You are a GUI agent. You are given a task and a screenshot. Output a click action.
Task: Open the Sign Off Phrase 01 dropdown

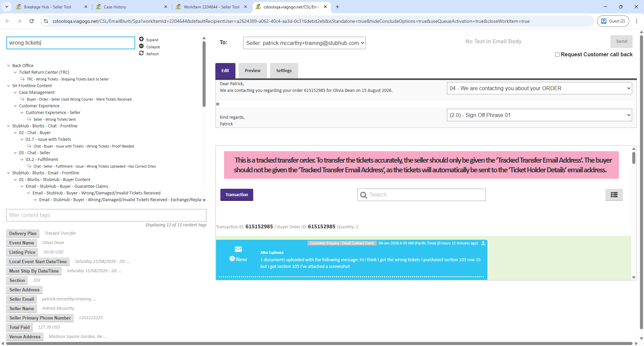click(x=539, y=115)
